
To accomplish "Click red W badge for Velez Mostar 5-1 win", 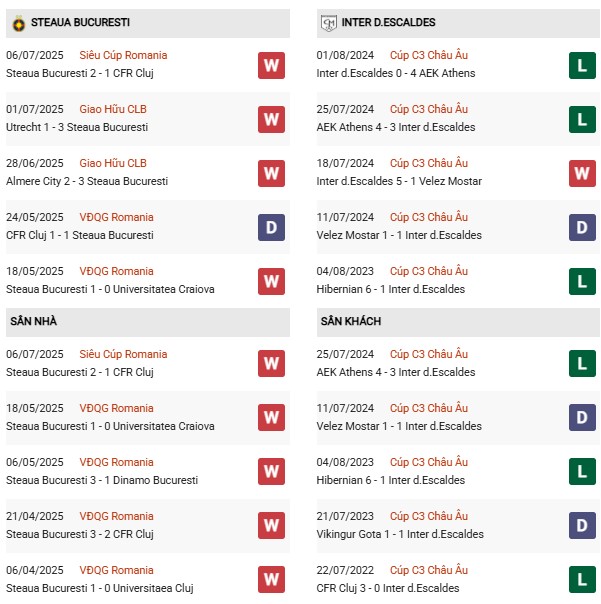I will [x=582, y=173].
